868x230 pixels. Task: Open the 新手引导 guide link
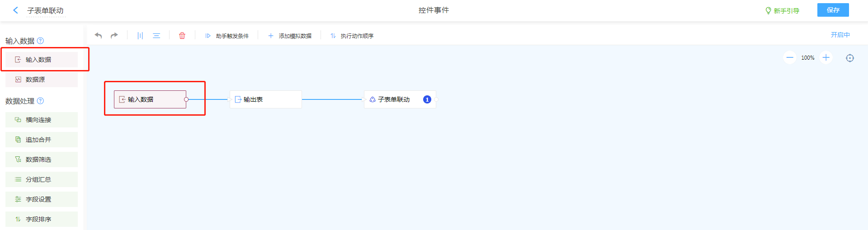782,10
